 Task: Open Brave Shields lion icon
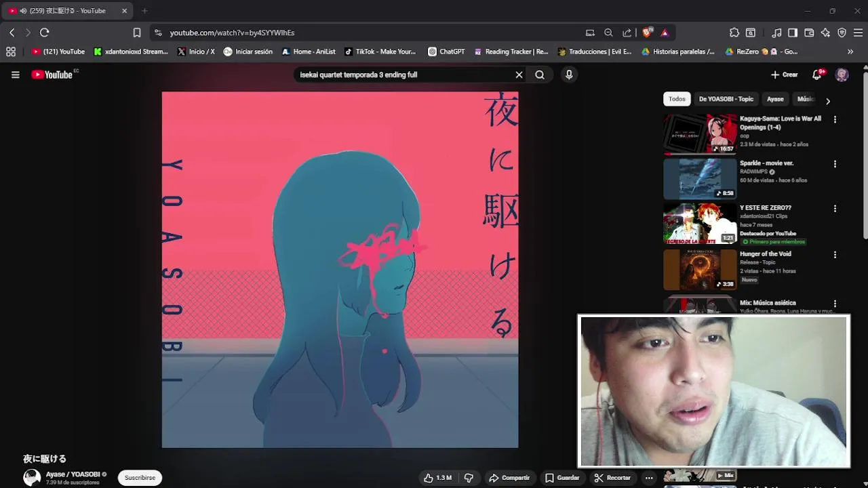(x=648, y=33)
